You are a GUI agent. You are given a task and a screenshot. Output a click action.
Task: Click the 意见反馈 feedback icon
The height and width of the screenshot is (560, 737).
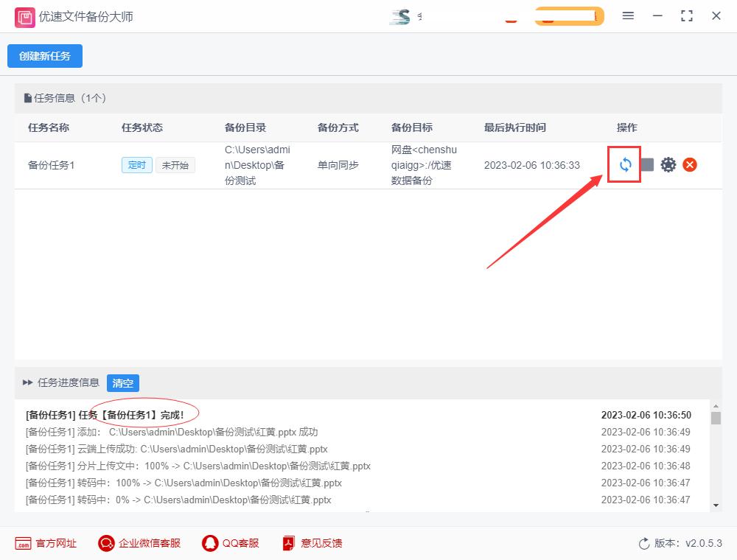287,543
